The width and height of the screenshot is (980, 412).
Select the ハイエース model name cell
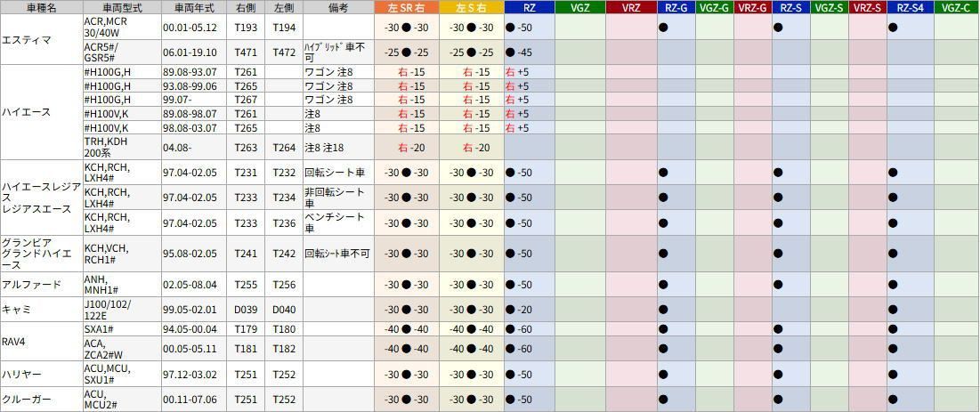[41, 112]
